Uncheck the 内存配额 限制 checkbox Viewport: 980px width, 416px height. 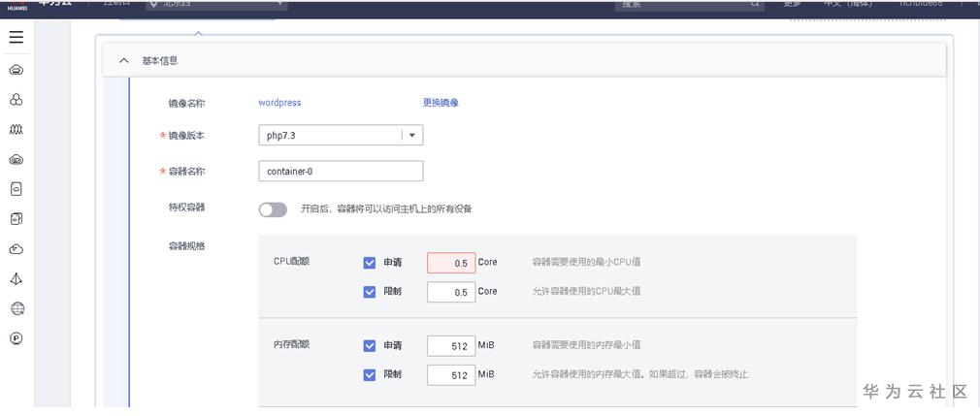pyautogui.click(x=370, y=375)
